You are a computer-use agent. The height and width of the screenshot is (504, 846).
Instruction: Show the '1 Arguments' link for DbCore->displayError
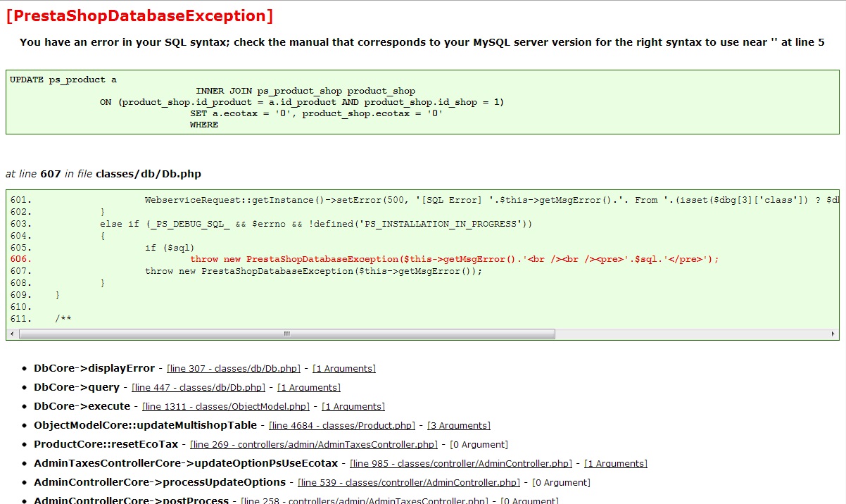(x=344, y=368)
